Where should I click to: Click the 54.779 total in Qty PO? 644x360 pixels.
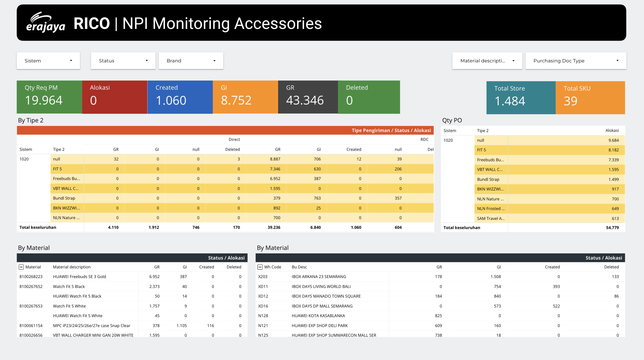[x=612, y=228]
